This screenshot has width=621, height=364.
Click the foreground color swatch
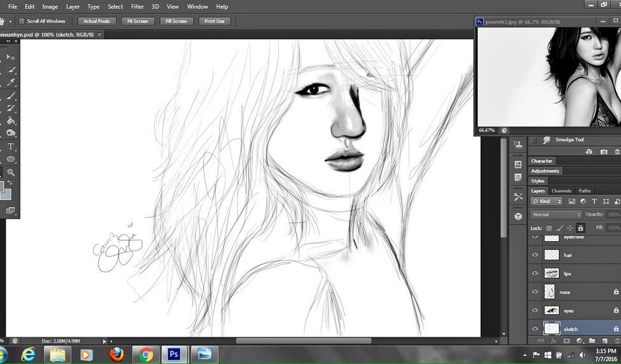click(x=1, y=186)
